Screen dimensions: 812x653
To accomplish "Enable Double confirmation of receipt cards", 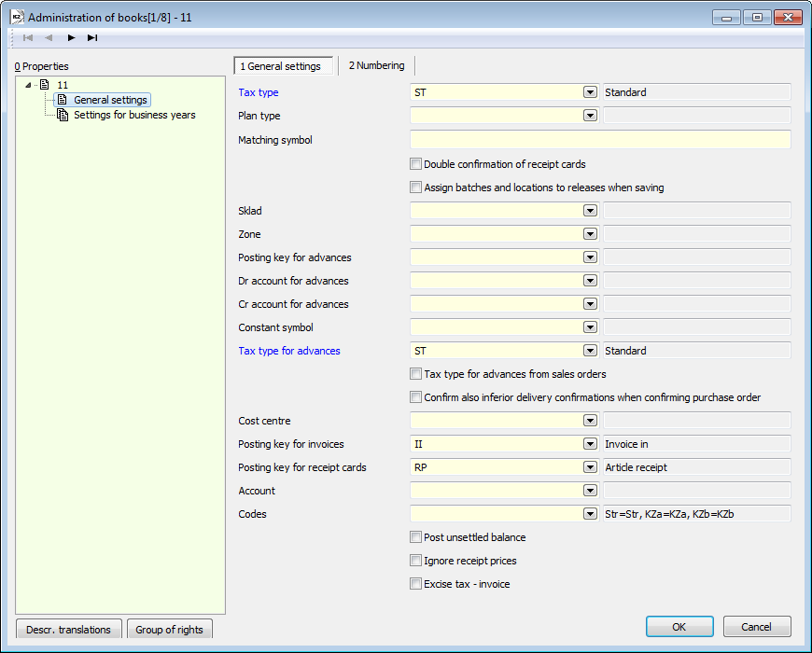I will [415, 164].
